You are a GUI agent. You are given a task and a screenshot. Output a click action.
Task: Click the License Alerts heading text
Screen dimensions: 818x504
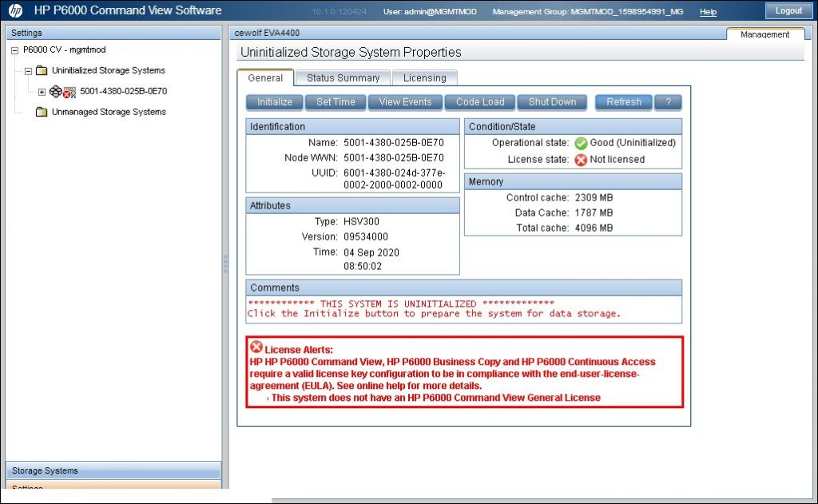pyautogui.click(x=299, y=350)
